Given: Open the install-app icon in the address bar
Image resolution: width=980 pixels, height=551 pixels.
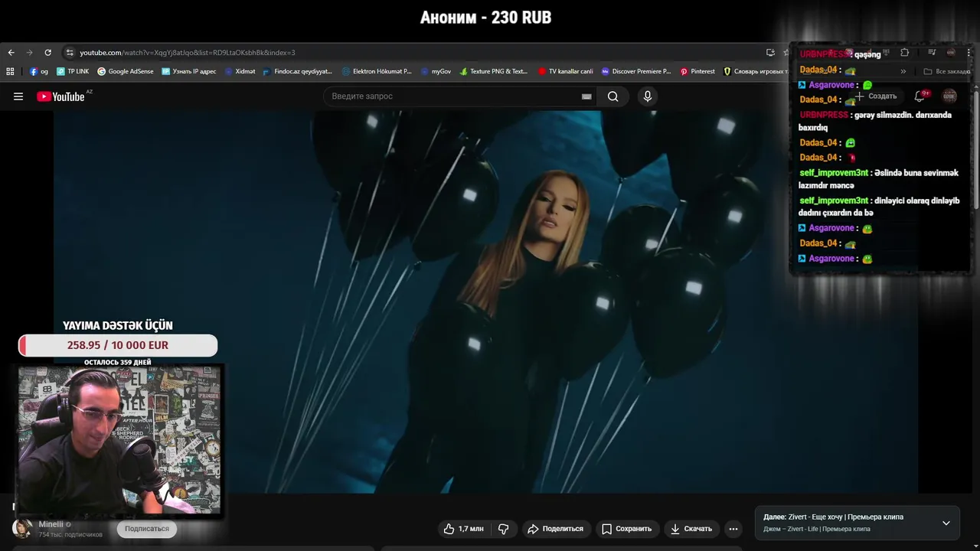Looking at the screenshot, I should (x=770, y=53).
